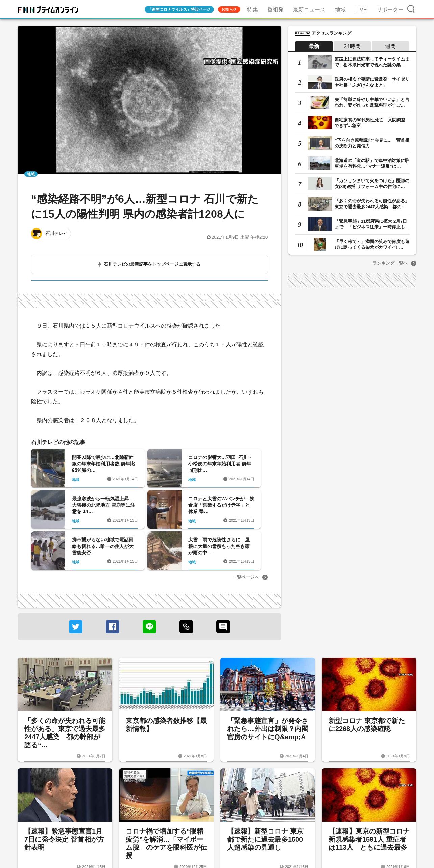Open 地域 in top navigation
This screenshot has height=868, width=434.
(x=340, y=9)
